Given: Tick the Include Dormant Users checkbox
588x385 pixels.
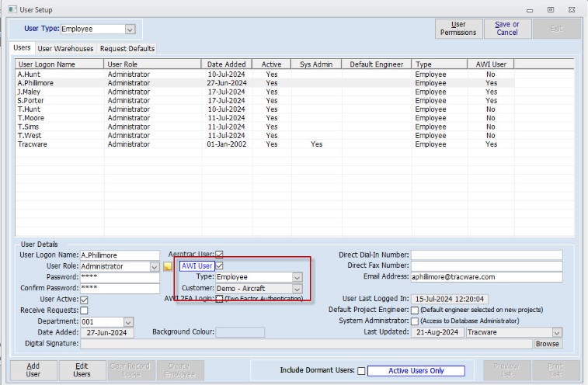Looking at the screenshot, I should (x=361, y=371).
